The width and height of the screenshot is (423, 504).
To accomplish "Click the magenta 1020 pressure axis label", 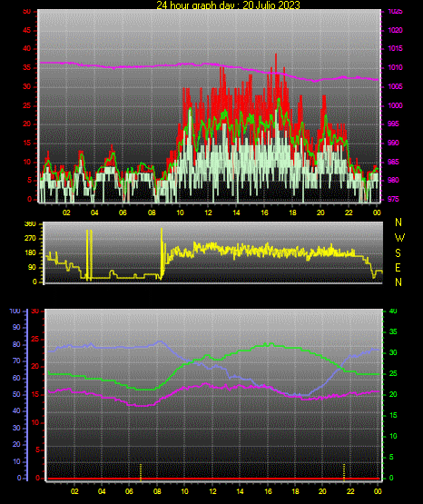I will 395,30.
